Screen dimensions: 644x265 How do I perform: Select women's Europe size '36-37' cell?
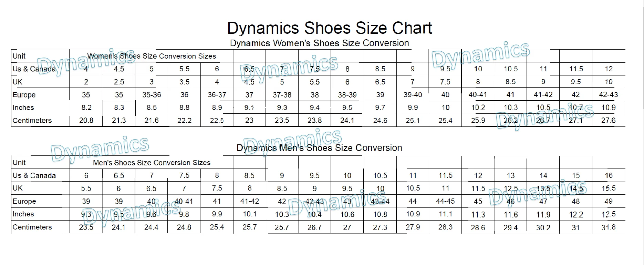pos(217,95)
